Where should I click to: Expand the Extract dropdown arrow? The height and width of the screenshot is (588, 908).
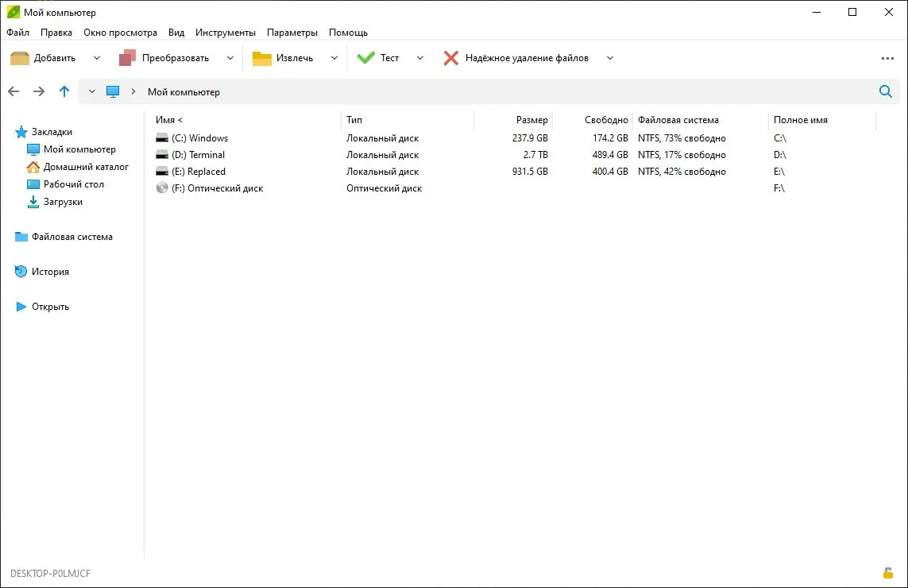[334, 58]
